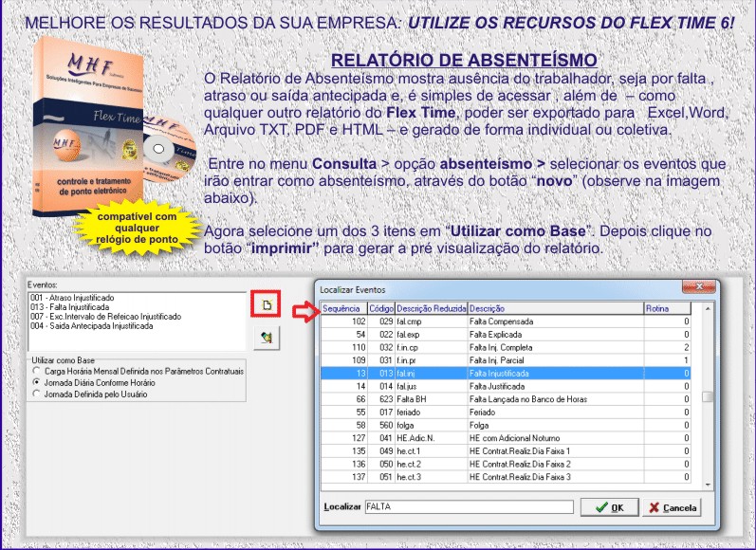The height and width of the screenshot is (550, 756).
Task: Click code cell 623 Falta BH
Action: point(381,399)
